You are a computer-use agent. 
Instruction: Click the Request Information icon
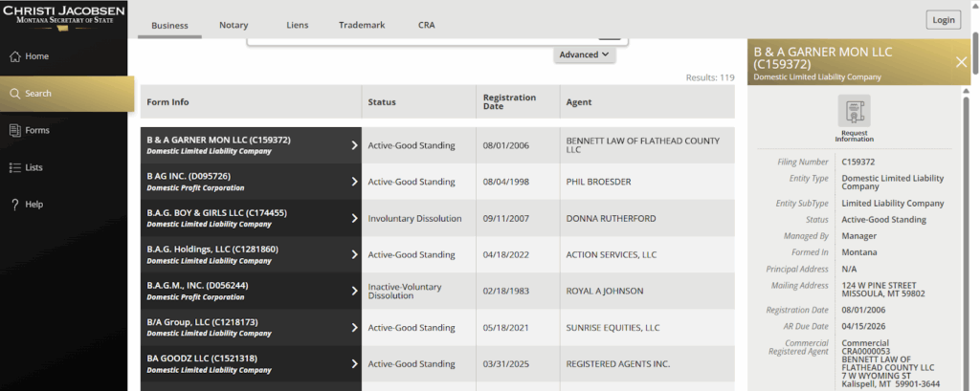pos(854,112)
